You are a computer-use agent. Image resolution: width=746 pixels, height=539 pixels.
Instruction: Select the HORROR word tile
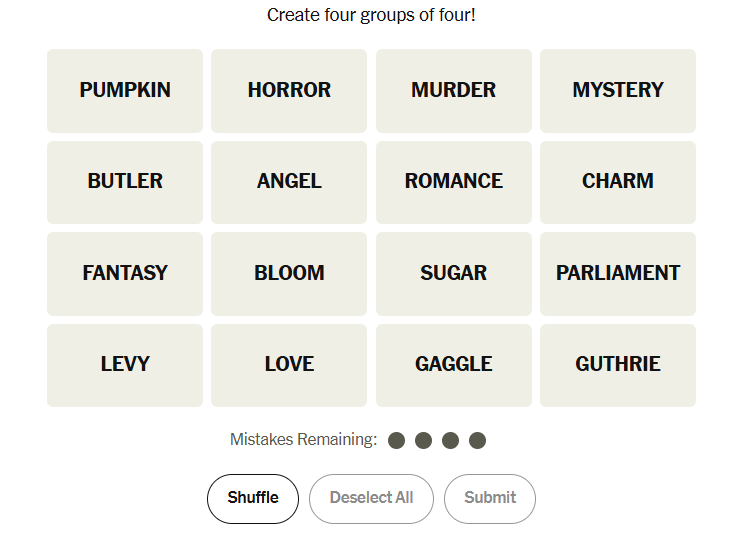tap(289, 90)
